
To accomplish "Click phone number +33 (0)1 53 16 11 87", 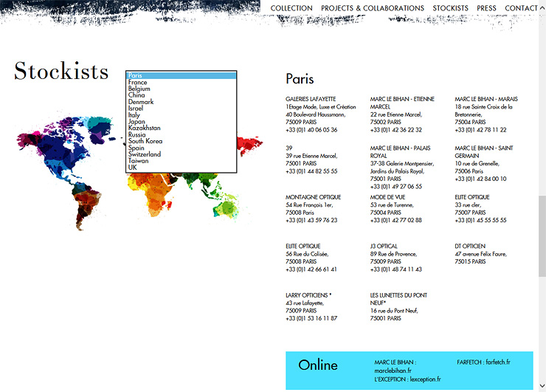I will (311, 318).
